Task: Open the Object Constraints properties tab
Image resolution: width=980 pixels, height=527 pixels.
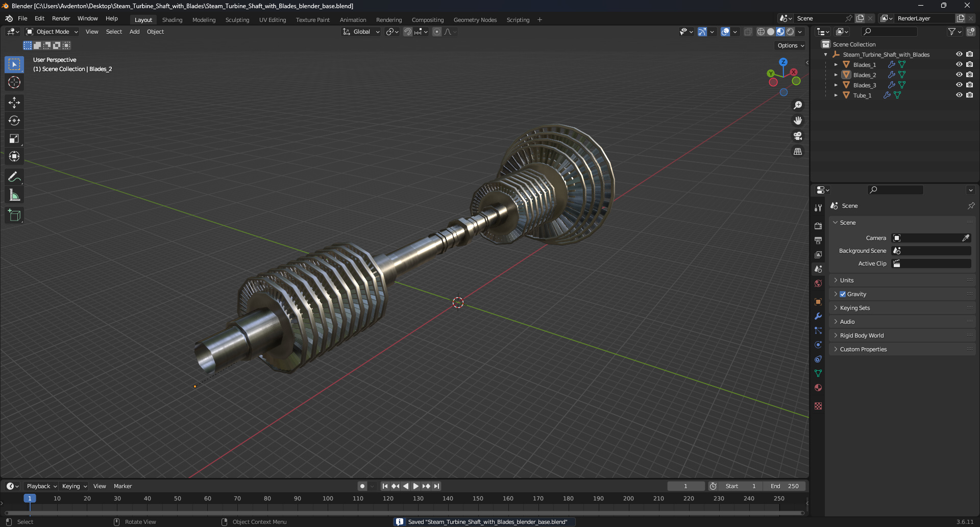Action: coord(818,359)
